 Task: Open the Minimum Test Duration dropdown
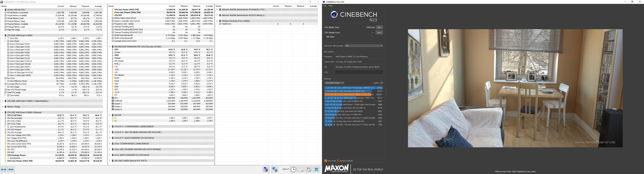click(364, 46)
